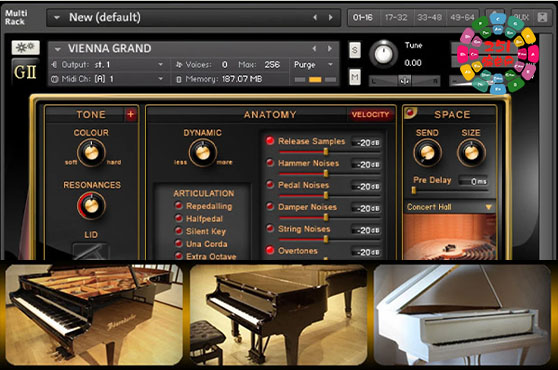Toggle Pedal Noises LED
Image resolution: width=558 pixels, height=370 pixels.
coord(270,184)
